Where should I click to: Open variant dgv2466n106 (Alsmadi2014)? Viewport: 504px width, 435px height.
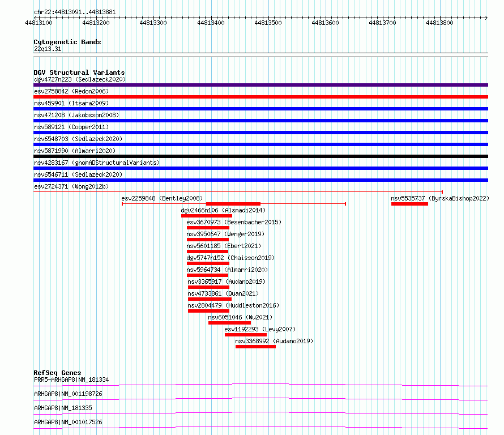click(x=223, y=210)
